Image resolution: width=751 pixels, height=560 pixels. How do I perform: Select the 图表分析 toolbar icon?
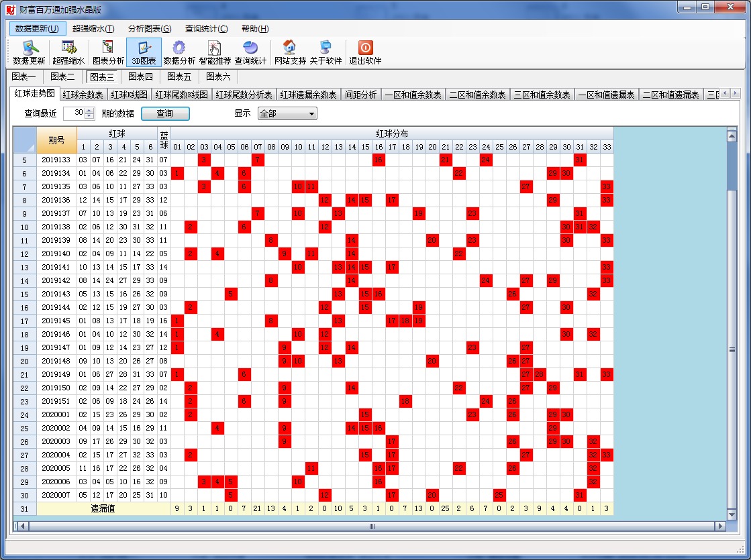click(108, 52)
